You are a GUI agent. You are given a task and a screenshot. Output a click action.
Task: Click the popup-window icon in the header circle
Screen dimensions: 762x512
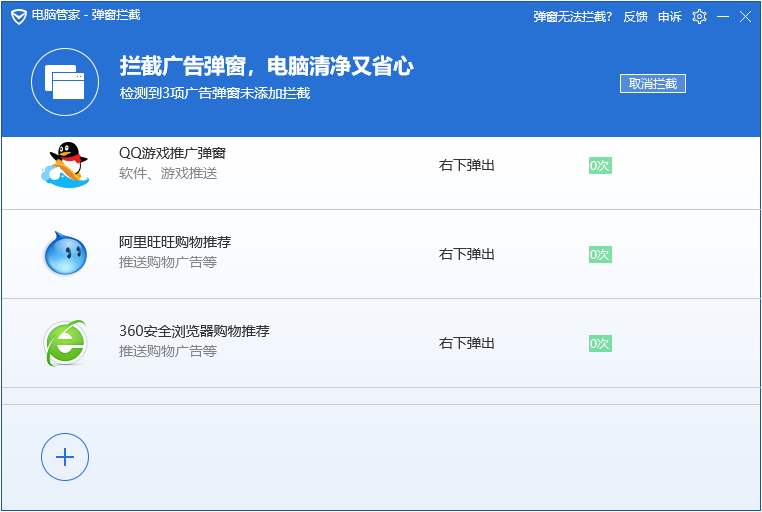[65, 82]
